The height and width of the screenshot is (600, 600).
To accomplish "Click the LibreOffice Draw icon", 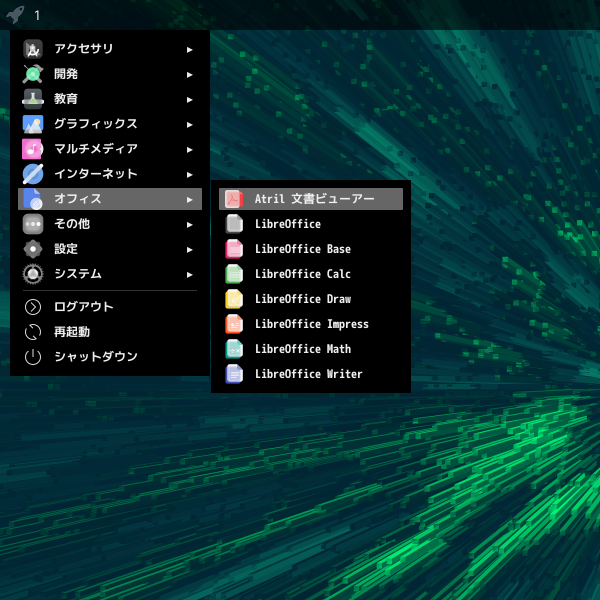I will [234, 299].
